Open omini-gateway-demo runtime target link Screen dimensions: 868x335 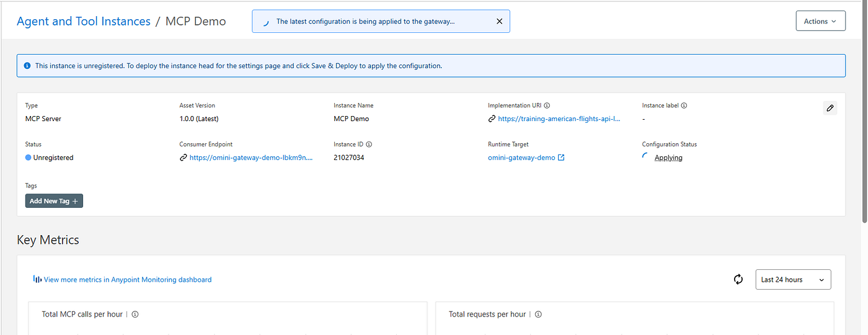(521, 158)
